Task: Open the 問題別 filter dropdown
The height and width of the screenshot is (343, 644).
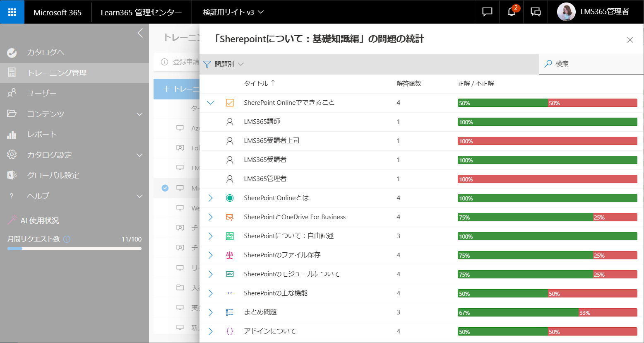Action: [x=223, y=64]
